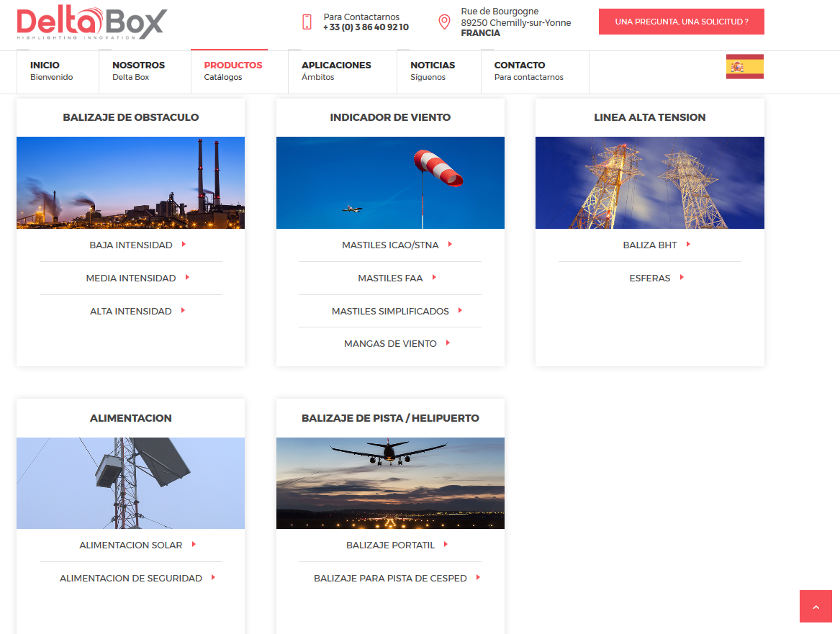Click the phone icon in the header
Viewport: 840px width, 634px height.
[306, 22]
